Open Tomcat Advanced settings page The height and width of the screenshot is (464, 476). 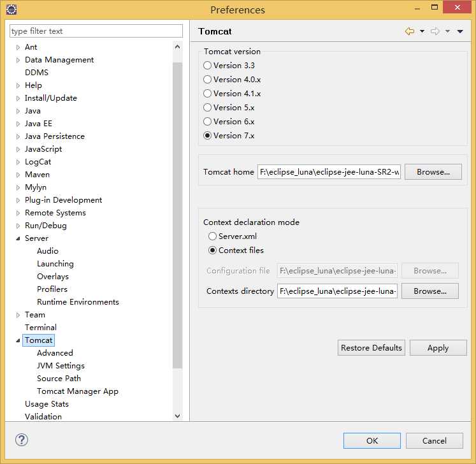coord(55,353)
